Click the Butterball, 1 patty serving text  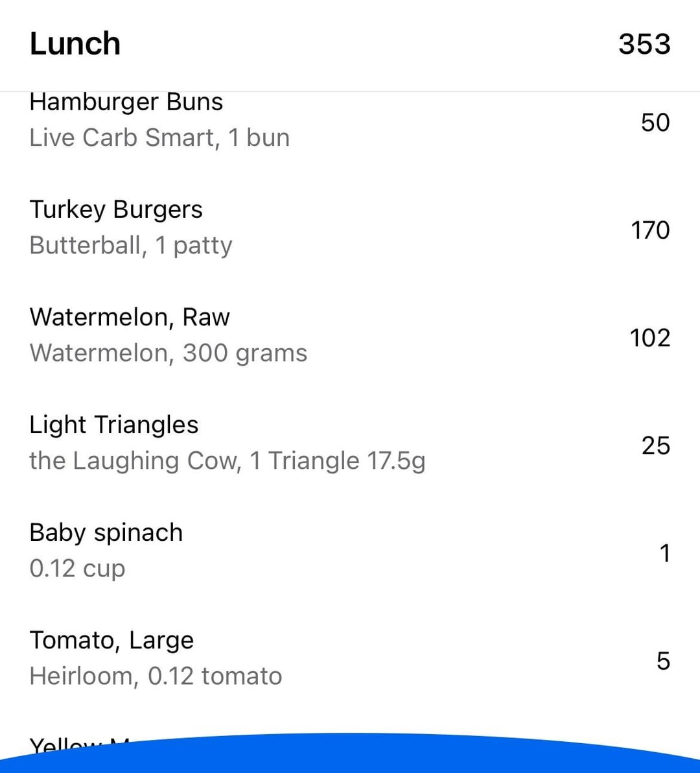coord(130,246)
